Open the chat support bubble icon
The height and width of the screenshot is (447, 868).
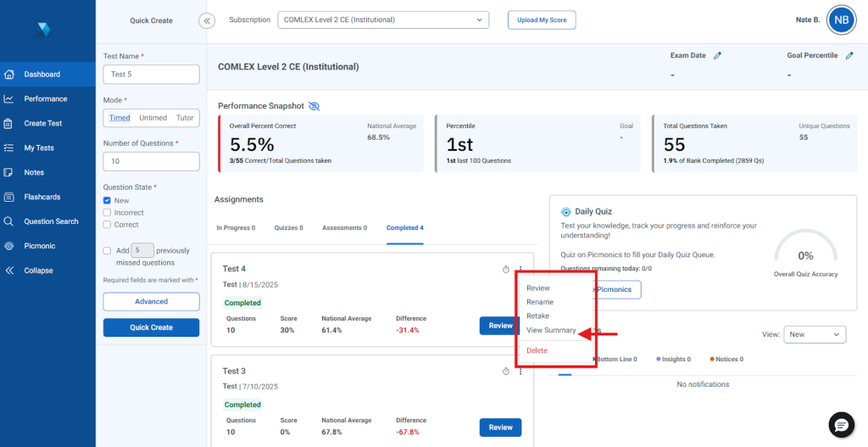[x=840, y=424]
